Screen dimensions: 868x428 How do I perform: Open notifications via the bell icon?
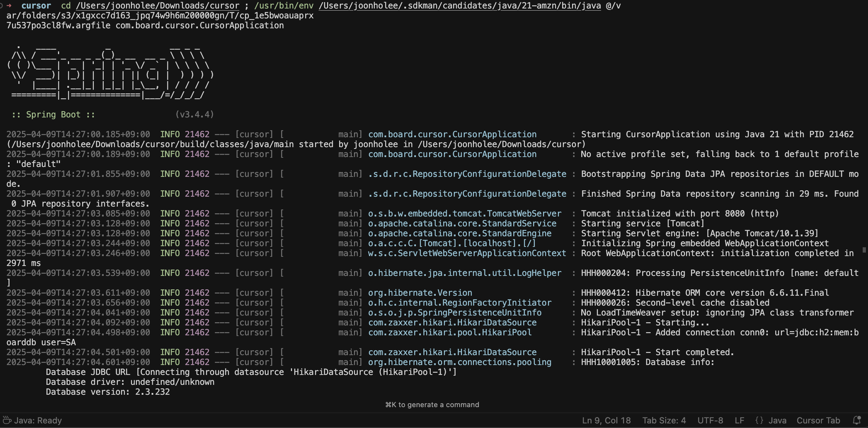[x=857, y=420]
